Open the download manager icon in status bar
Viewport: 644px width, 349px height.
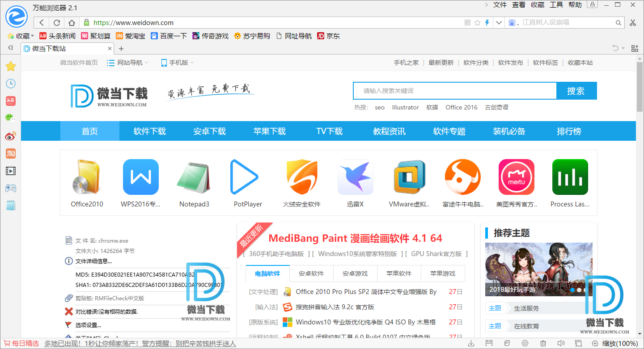tap(471, 344)
